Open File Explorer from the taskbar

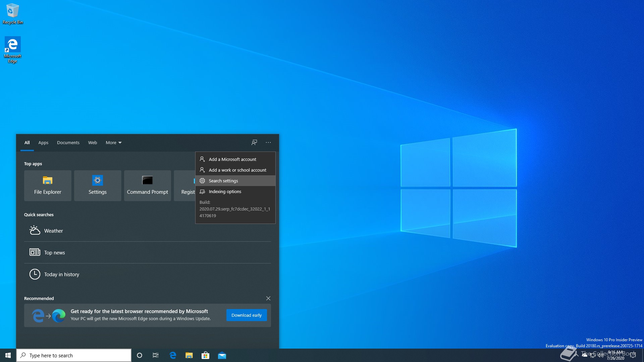coord(189,355)
